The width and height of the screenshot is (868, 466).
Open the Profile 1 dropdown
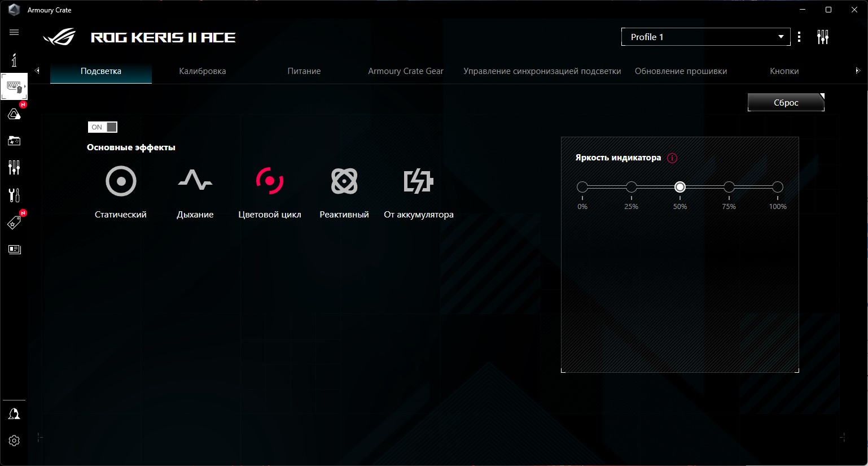[x=706, y=37]
